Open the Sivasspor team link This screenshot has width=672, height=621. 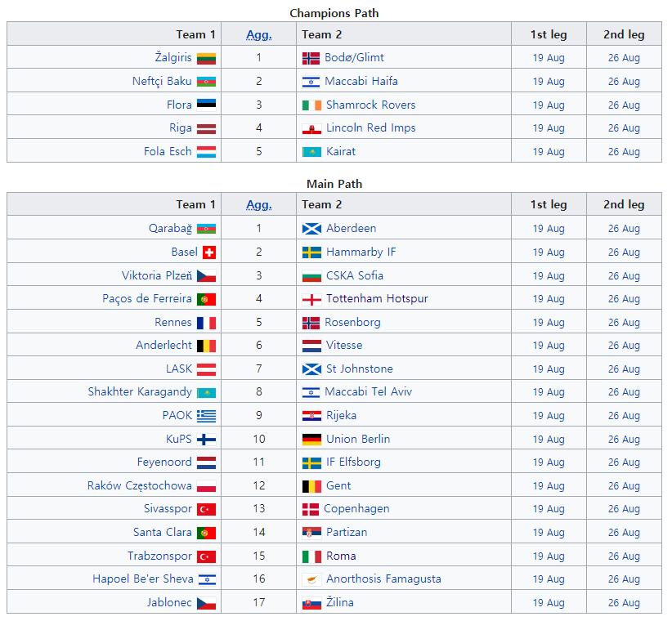pos(168,509)
